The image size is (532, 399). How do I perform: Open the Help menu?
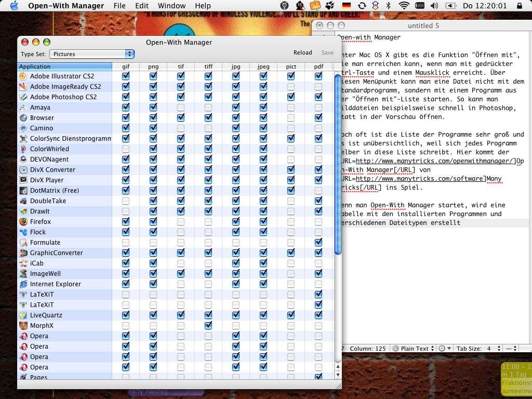(x=203, y=6)
